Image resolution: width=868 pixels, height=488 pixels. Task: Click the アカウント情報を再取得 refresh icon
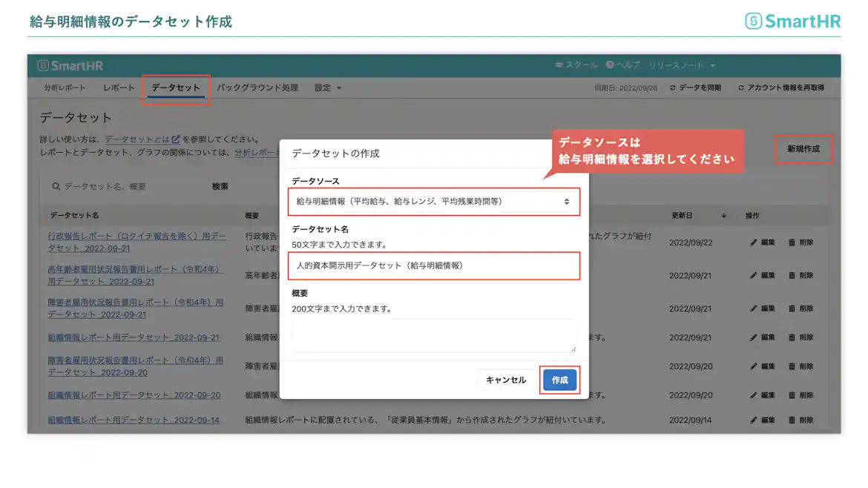(742, 87)
